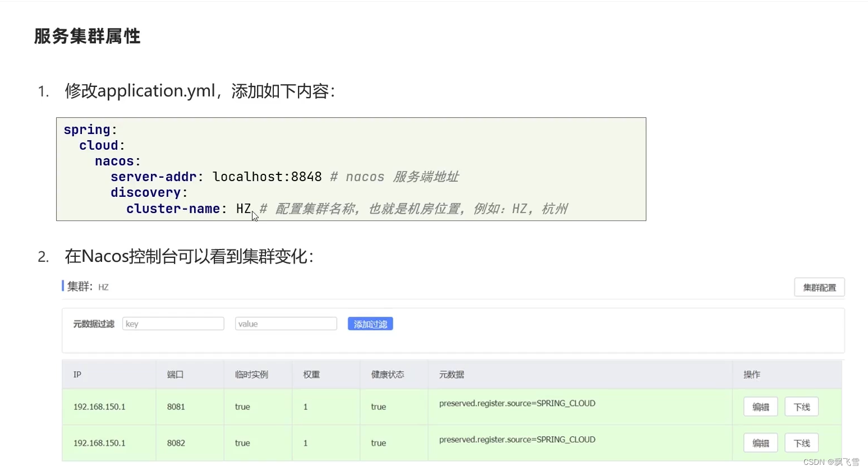Click the 服务集群属性 heading
Screen dimensions: 868x471
pos(87,36)
